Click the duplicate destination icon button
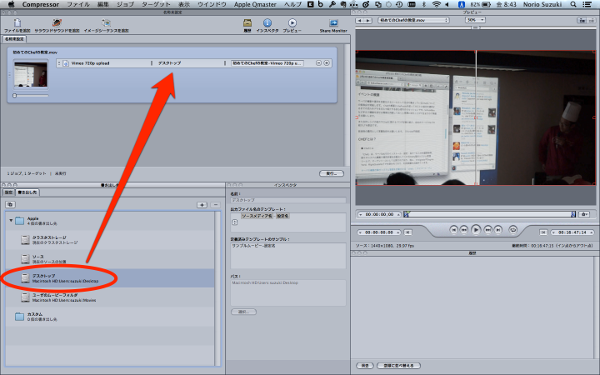This screenshot has height=375, width=600. [x=10, y=205]
